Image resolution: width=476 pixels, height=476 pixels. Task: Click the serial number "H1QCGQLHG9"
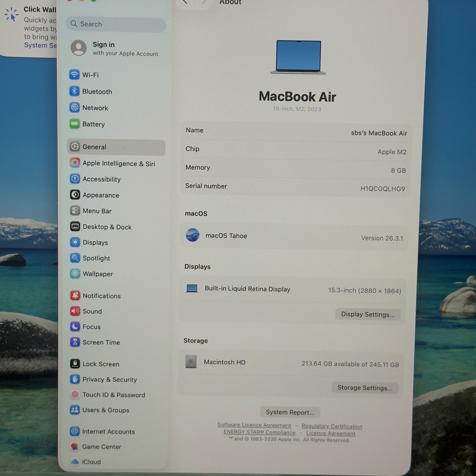[x=383, y=189]
